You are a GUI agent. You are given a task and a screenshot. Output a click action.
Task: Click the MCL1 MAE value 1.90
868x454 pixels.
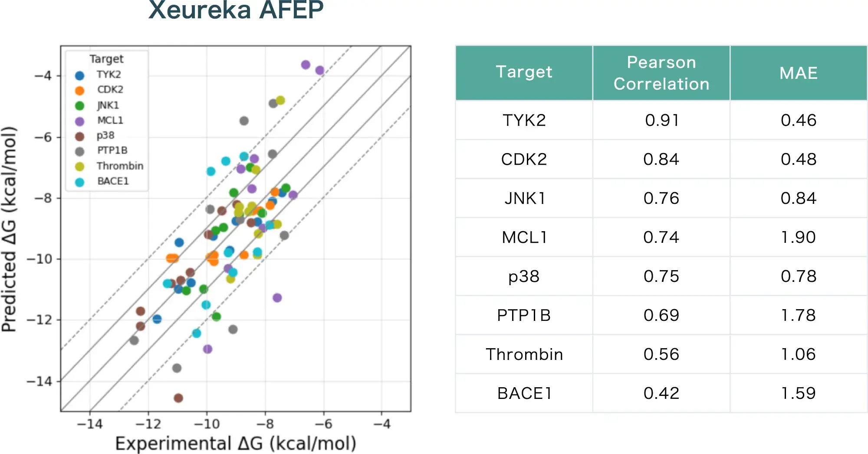pos(798,237)
